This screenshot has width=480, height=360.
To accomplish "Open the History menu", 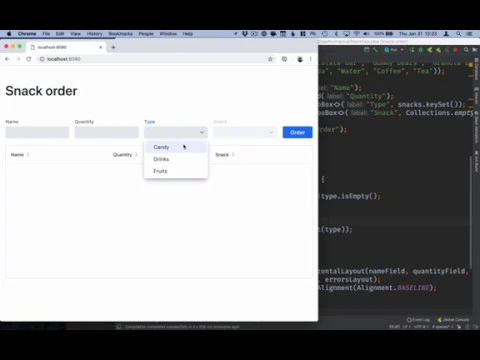I will tap(95, 34).
